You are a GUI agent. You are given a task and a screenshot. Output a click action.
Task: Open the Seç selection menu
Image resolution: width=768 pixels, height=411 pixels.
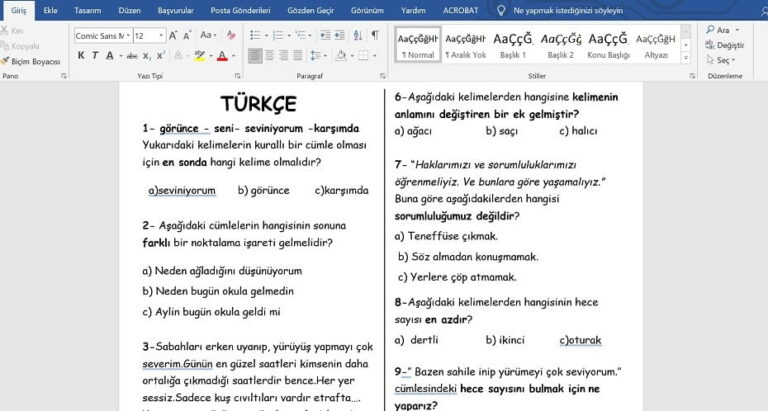coord(721,60)
